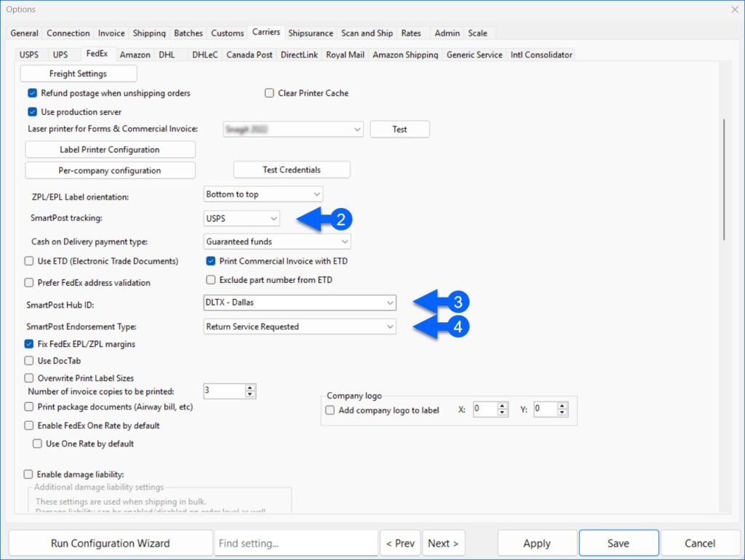745x560 pixels.
Task: Switch to the Carriers tab
Action: coord(266,33)
